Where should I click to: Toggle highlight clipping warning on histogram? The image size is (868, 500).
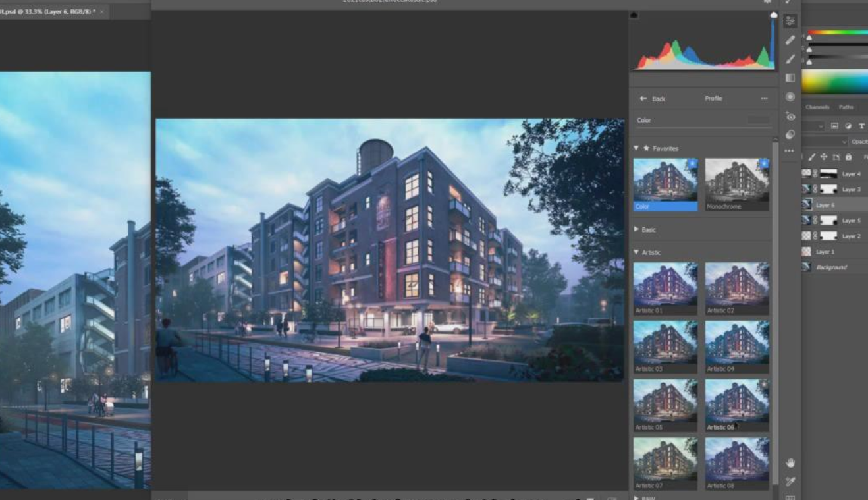pos(774,14)
